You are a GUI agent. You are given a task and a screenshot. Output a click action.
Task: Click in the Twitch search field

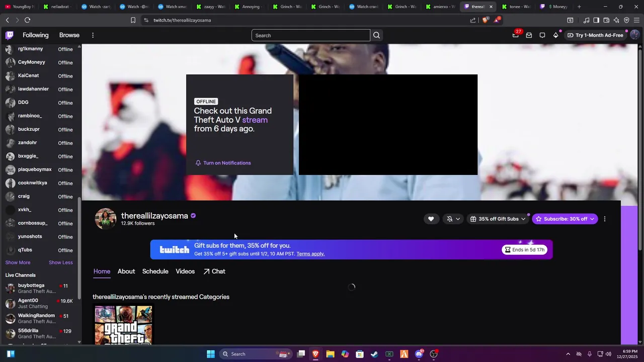[x=310, y=35]
